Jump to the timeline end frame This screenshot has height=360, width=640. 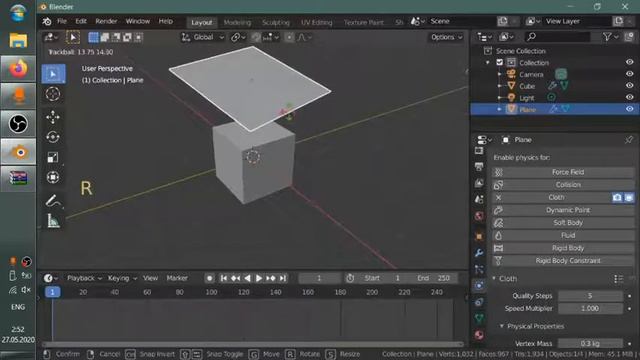(283, 278)
